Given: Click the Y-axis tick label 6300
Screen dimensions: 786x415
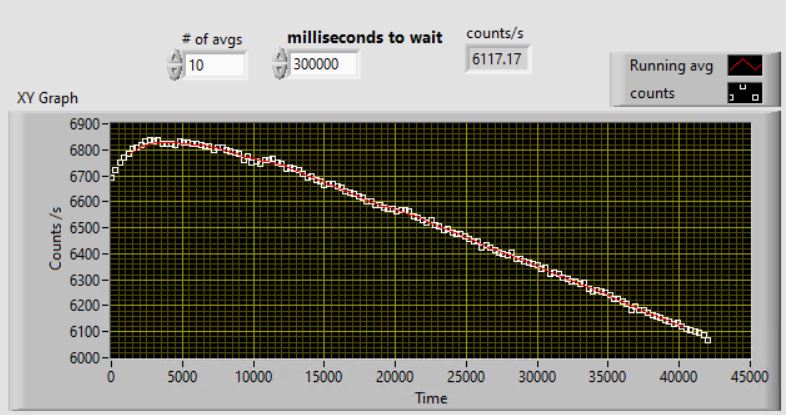Looking at the screenshot, I should pyautogui.click(x=86, y=280).
